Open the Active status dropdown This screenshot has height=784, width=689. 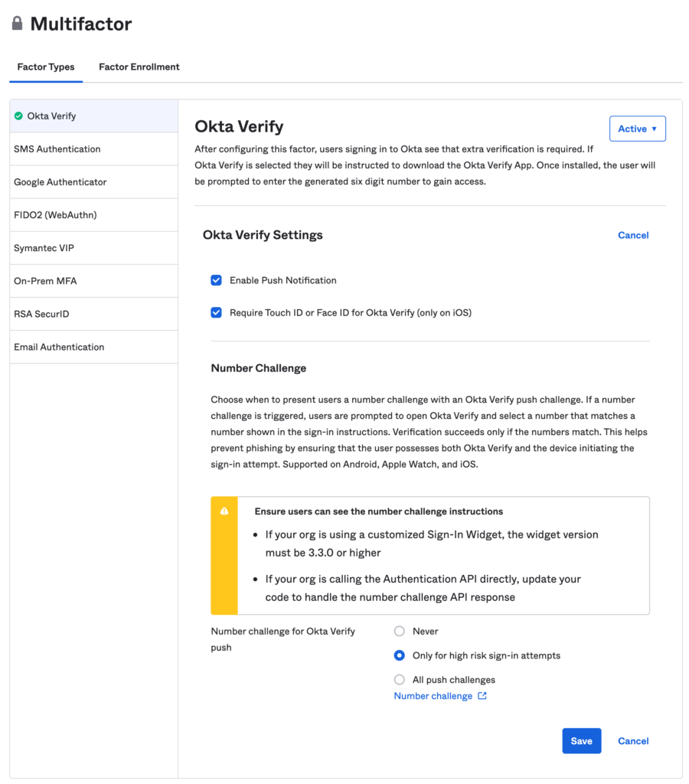638,128
